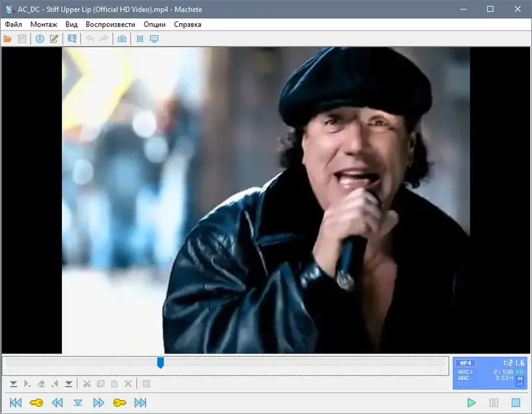The height and width of the screenshot is (414, 532).
Task: Open the Опции menu
Action: [x=154, y=23]
